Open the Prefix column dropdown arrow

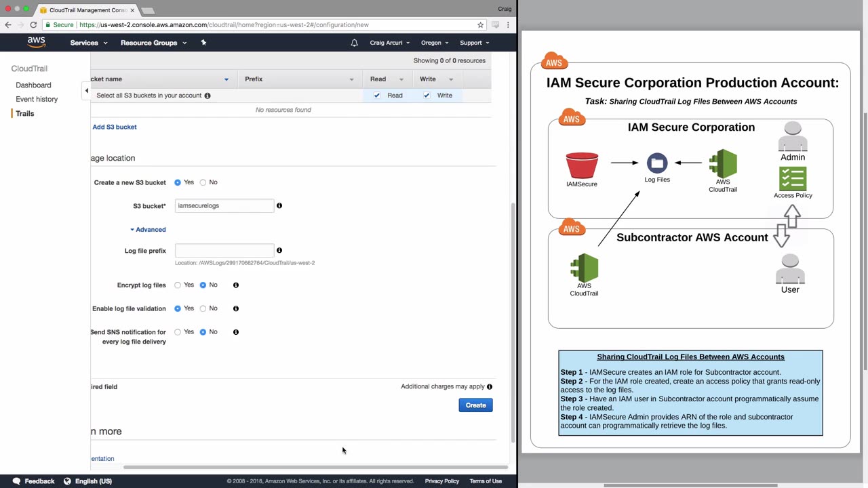(351, 79)
